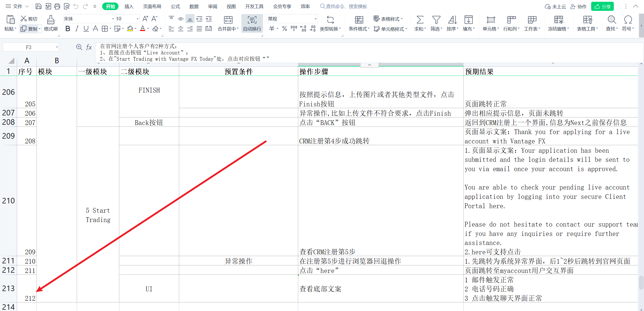Screen dimensions: 644x311
Task: Open the 工作表 worksheet button
Action: [x=532, y=23]
